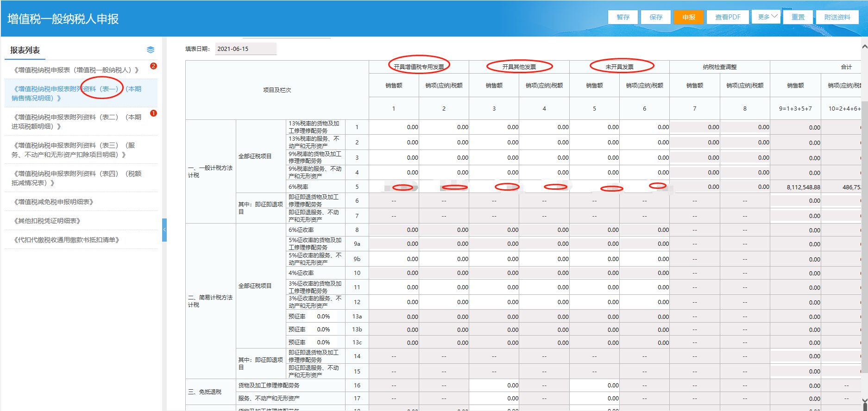Open 查看PDF

[728, 17]
